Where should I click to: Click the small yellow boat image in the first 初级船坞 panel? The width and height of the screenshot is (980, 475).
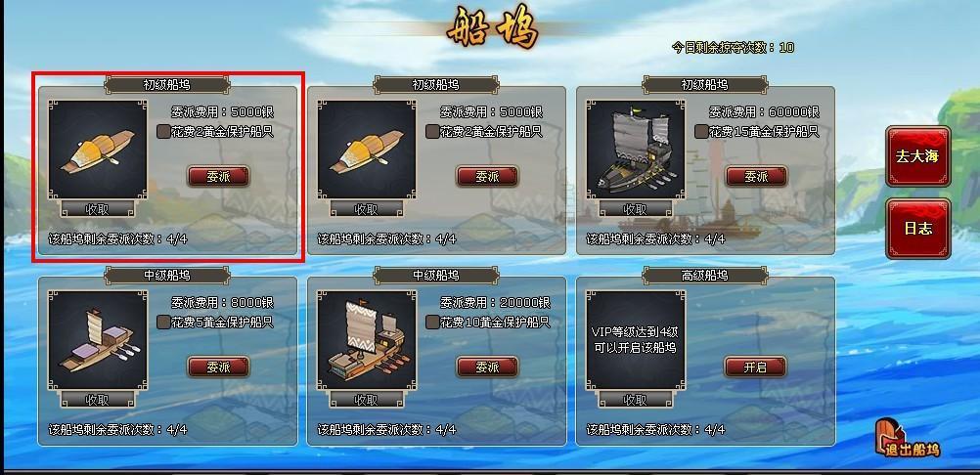click(x=98, y=150)
